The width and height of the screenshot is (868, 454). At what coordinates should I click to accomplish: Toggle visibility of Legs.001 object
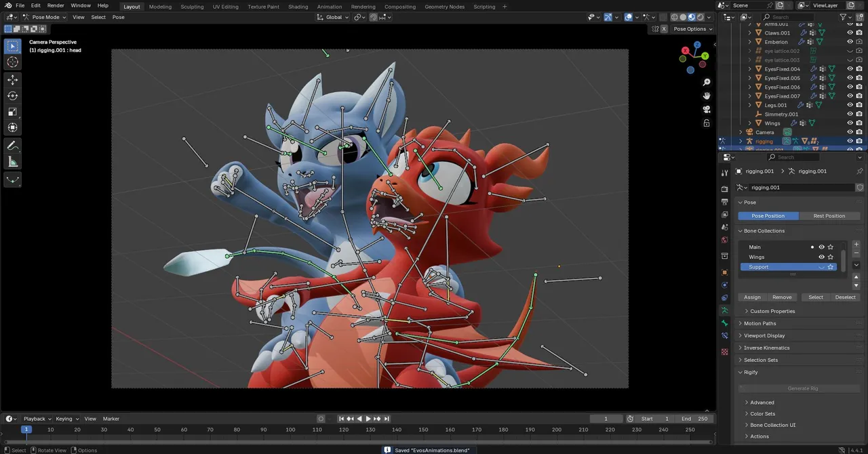pos(850,105)
